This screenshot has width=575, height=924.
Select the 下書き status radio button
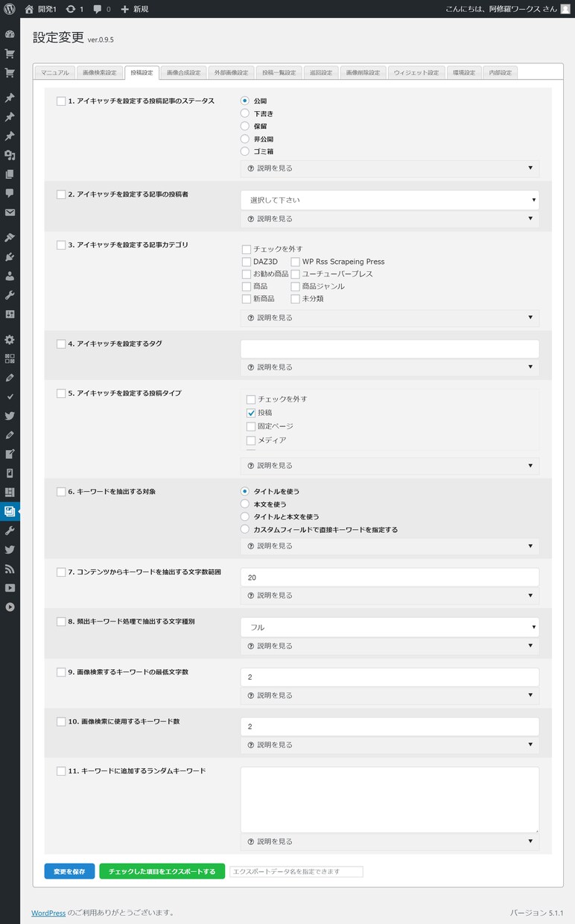point(245,113)
